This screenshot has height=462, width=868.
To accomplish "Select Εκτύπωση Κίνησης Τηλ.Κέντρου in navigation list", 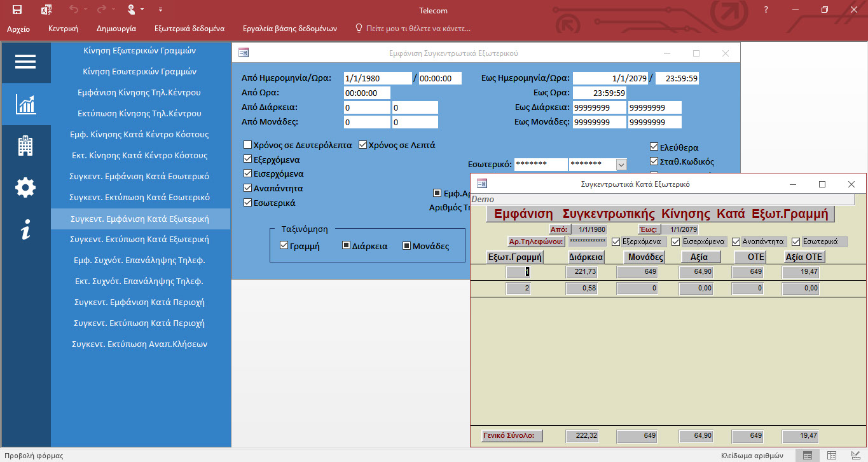I will click(x=139, y=113).
